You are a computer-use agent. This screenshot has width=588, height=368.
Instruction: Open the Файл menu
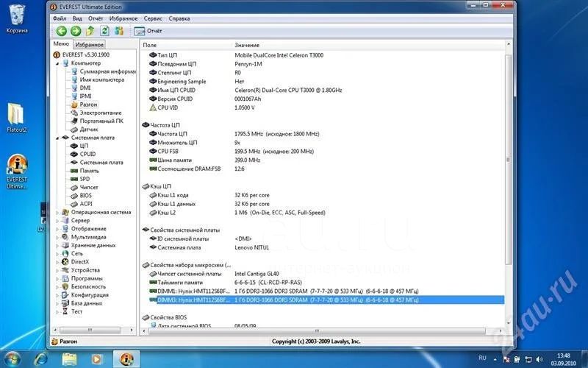click(60, 18)
